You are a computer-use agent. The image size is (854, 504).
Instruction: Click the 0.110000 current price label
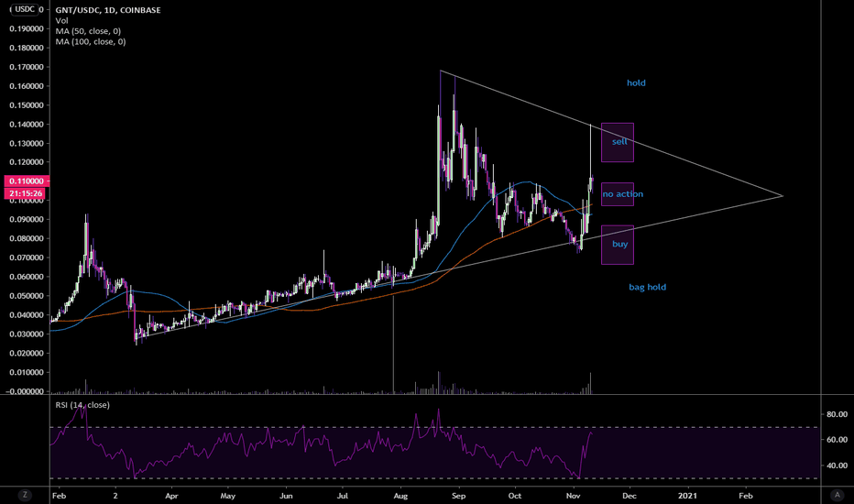(x=27, y=181)
